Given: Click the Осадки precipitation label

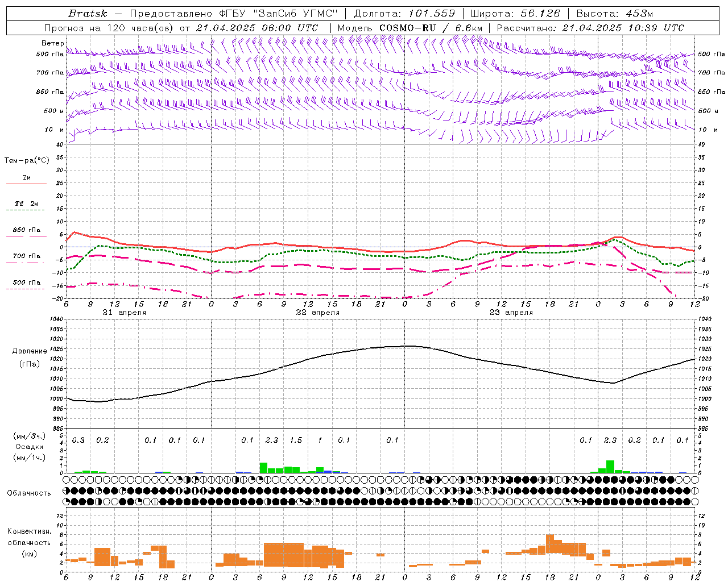Looking at the screenshot, I should 29,447.
